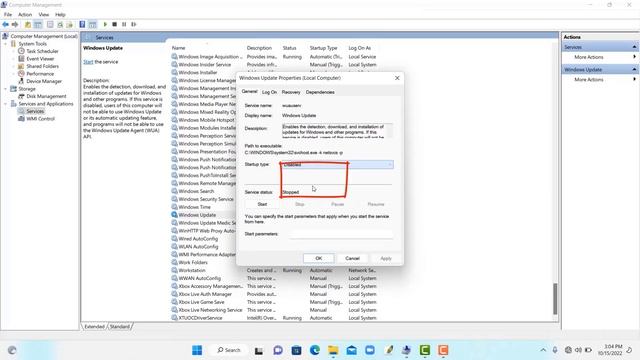Open the Action menu
The width and height of the screenshot is (640, 360).
(x=25, y=15)
